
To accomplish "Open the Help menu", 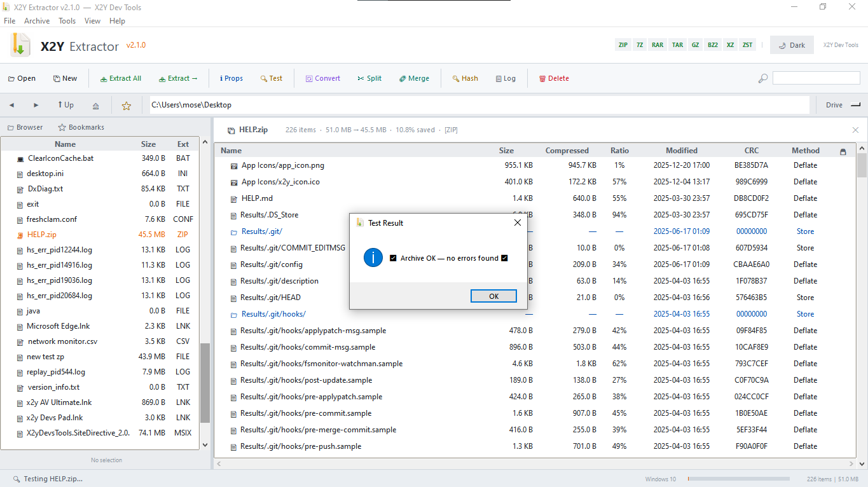I will 117,21.
